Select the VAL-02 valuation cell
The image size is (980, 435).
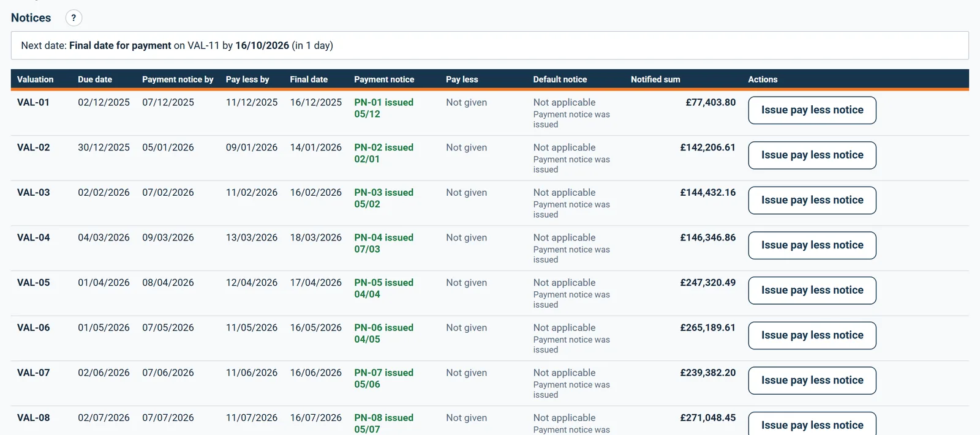pos(33,147)
